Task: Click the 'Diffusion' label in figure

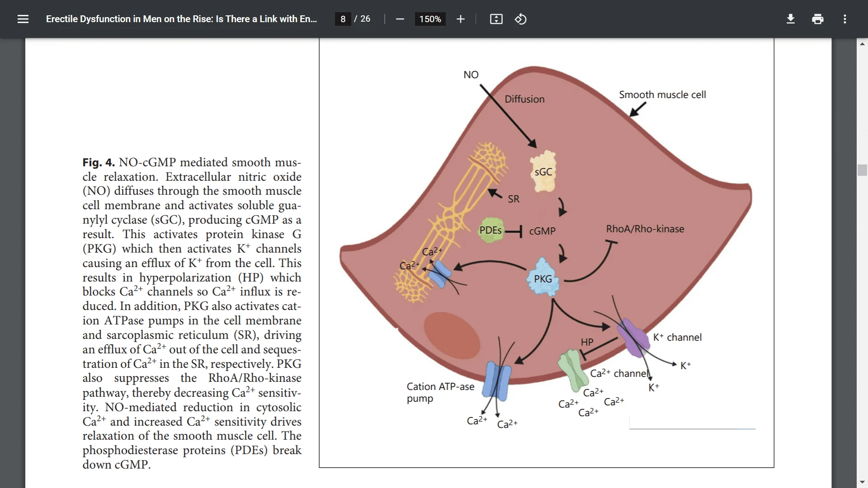Action: [524, 99]
